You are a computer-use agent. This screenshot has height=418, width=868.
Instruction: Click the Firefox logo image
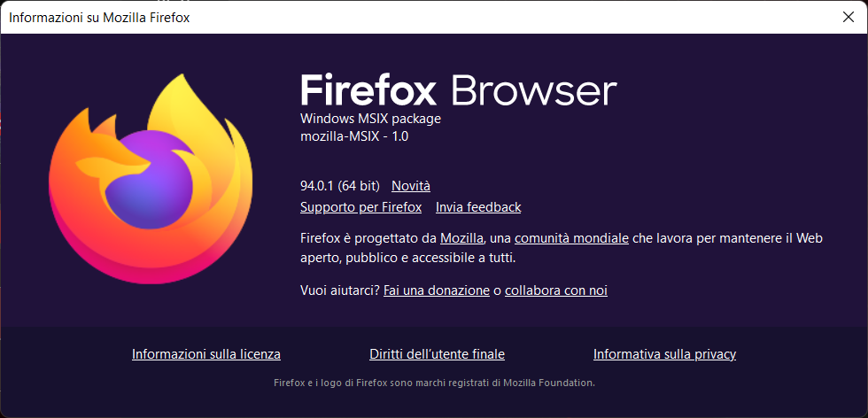tap(151, 179)
